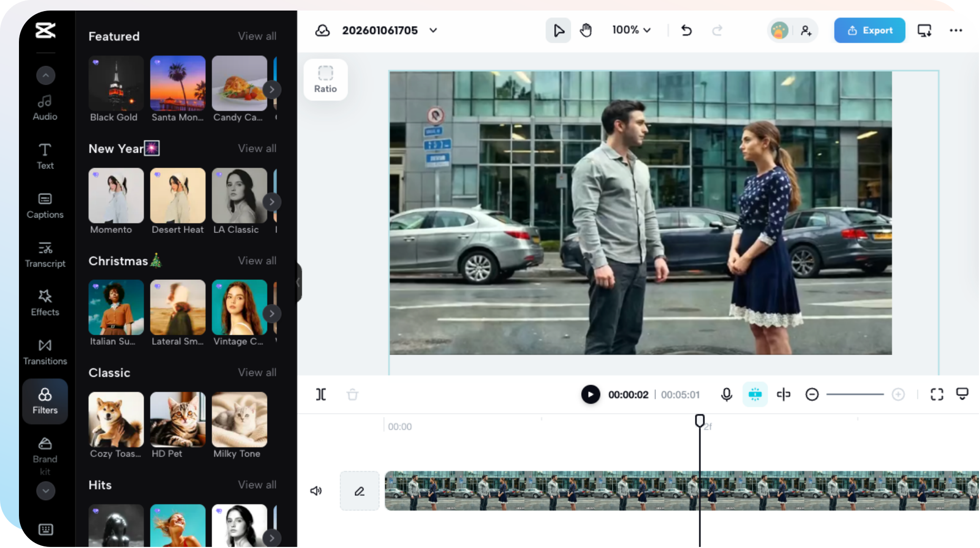Open project name 202601061705 dropdown
Image resolution: width=980 pixels, height=548 pixels.
434,31
